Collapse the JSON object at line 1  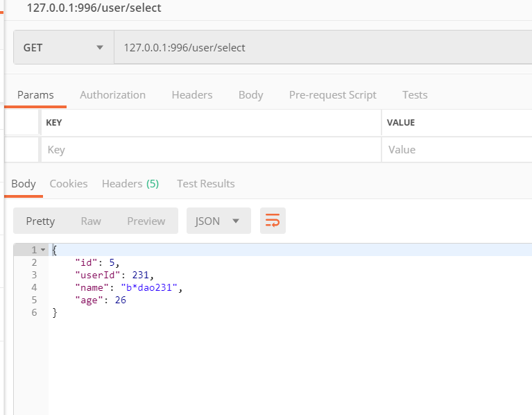pyautogui.click(x=43, y=249)
